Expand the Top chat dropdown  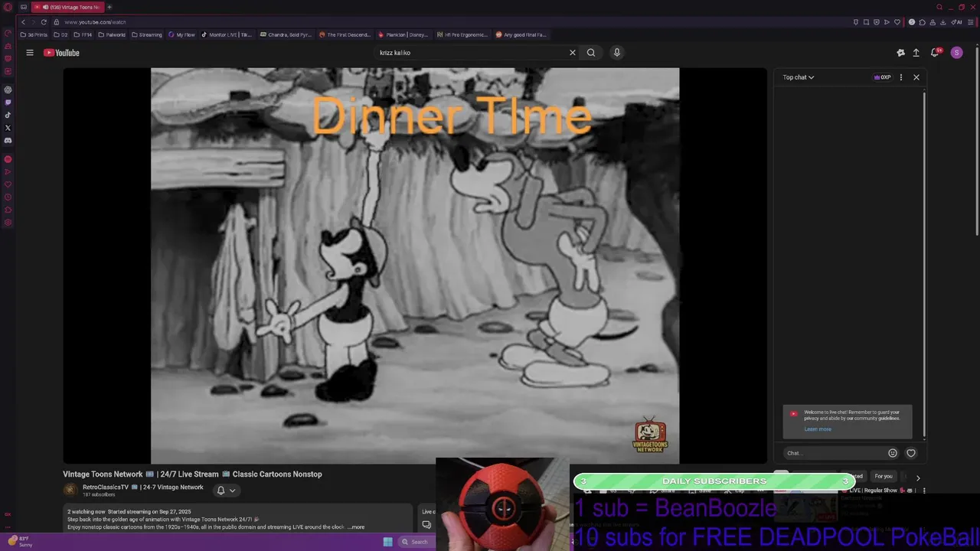(x=799, y=77)
